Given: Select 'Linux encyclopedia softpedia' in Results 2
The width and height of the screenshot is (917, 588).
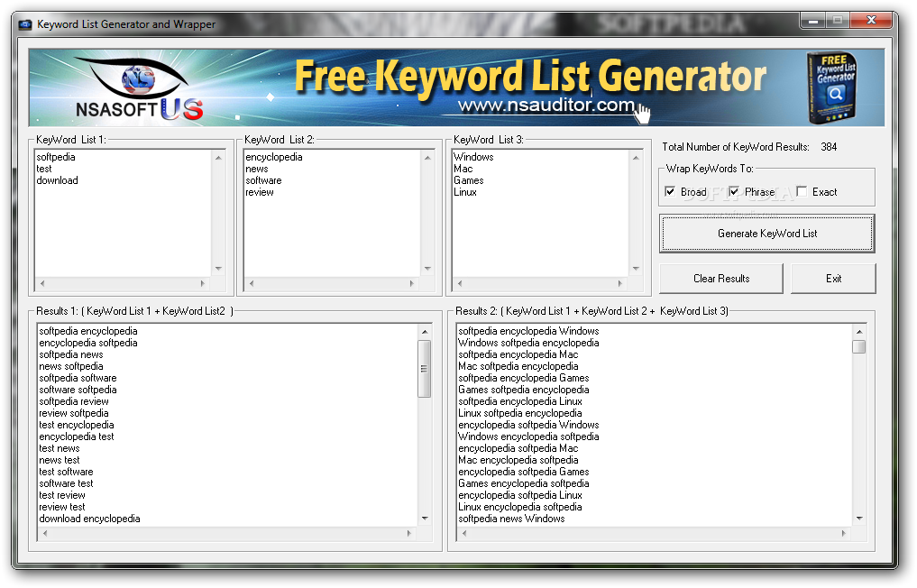Looking at the screenshot, I should tap(520, 507).
